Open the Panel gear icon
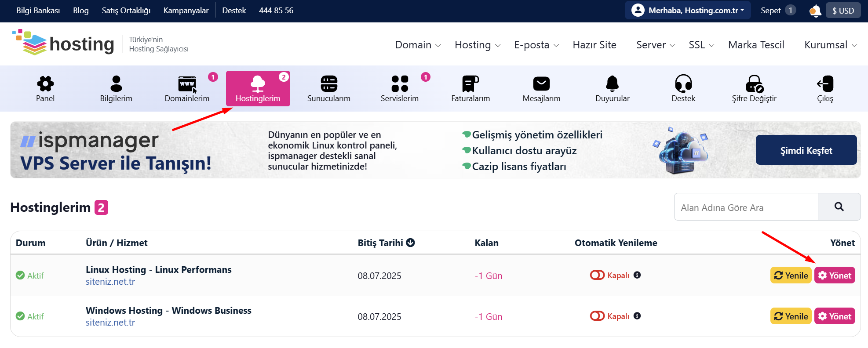Viewport: 868px width, 348px height. point(45,83)
